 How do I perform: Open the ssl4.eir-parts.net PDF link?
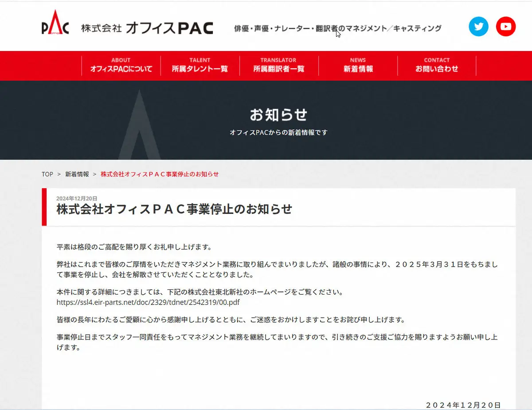148,302
